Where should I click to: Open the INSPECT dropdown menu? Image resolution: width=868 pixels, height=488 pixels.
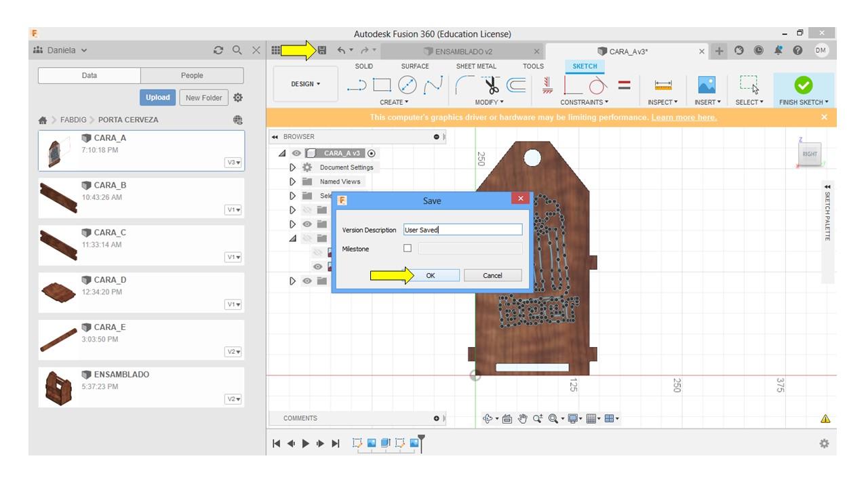coord(663,102)
